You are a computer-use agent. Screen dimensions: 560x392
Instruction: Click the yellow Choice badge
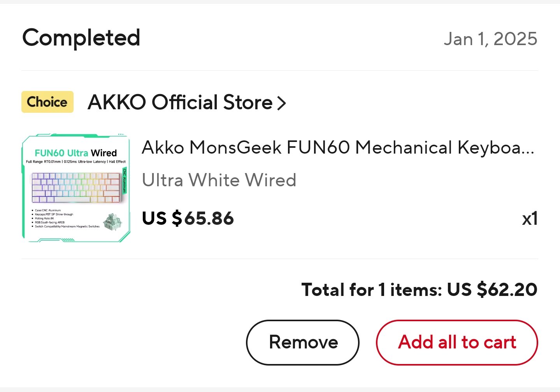[x=47, y=102]
